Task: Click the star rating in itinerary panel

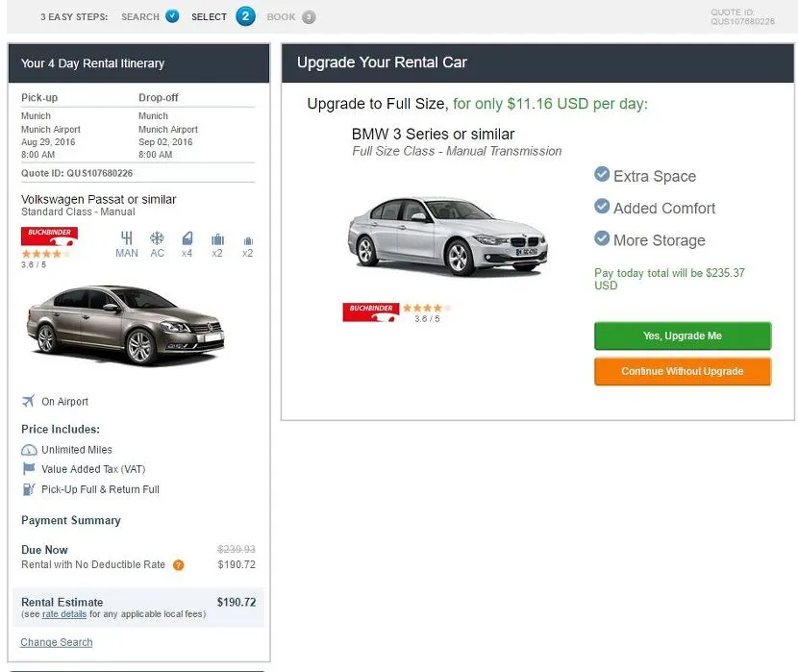Action: pos(46,254)
